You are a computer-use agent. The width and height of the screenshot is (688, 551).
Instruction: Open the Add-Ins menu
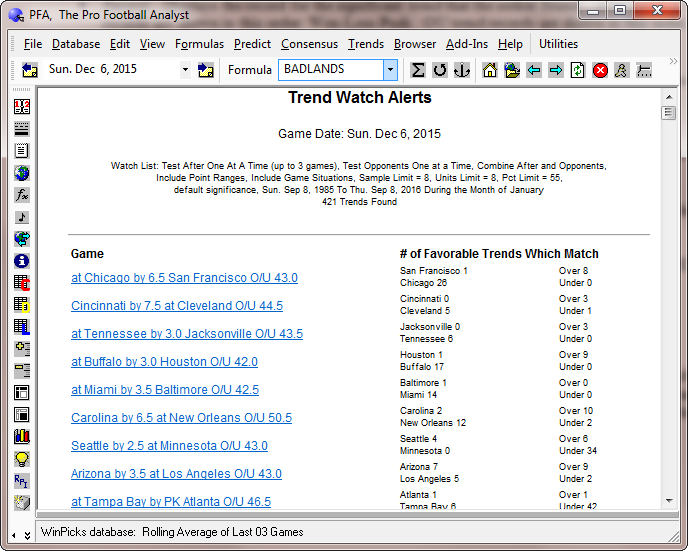(x=467, y=44)
